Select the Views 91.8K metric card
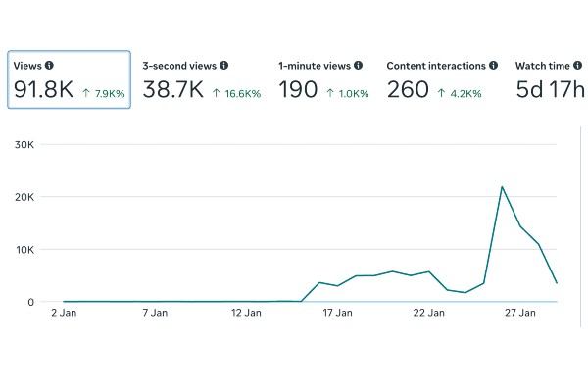 click(x=69, y=79)
